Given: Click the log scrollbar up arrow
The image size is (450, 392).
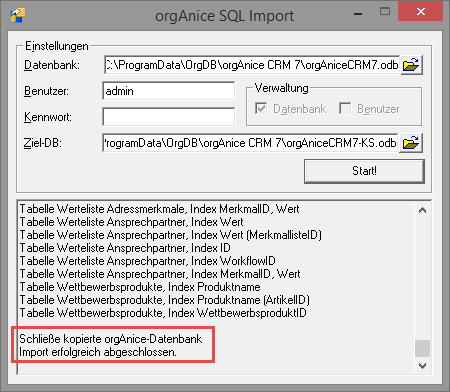Looking at the screenshot, I should pyautogui.click(x=422, y=210).
